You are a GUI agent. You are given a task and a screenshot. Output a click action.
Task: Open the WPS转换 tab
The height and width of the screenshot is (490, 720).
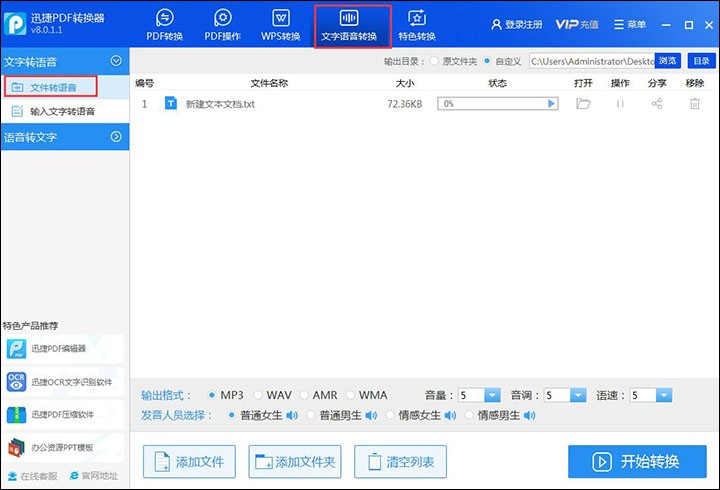tap(281, 25)
